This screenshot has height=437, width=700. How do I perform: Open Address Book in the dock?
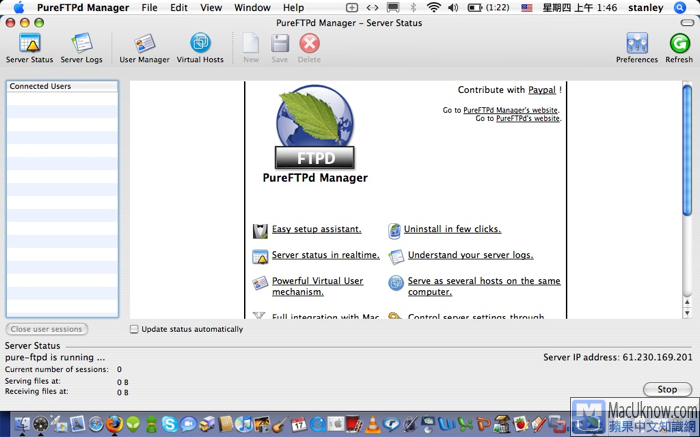[226, 424]
